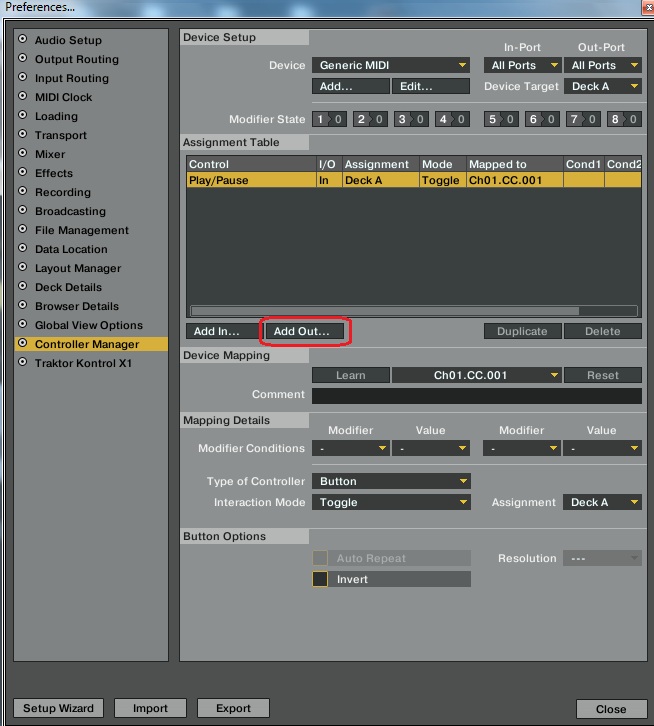Click the Import button
This screenshot has height=726, width=654.
[x=150, y=708]
